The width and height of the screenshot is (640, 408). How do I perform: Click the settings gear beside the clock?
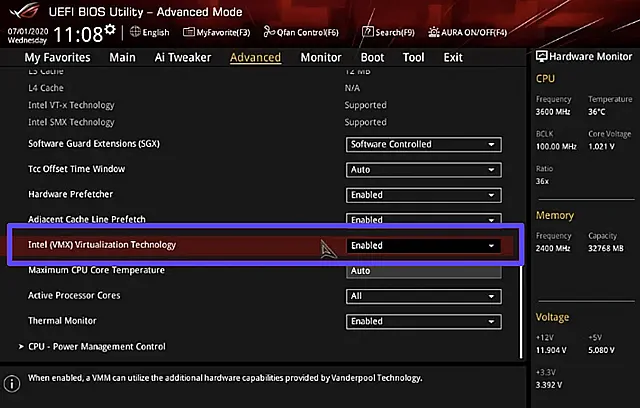point(110,29)
